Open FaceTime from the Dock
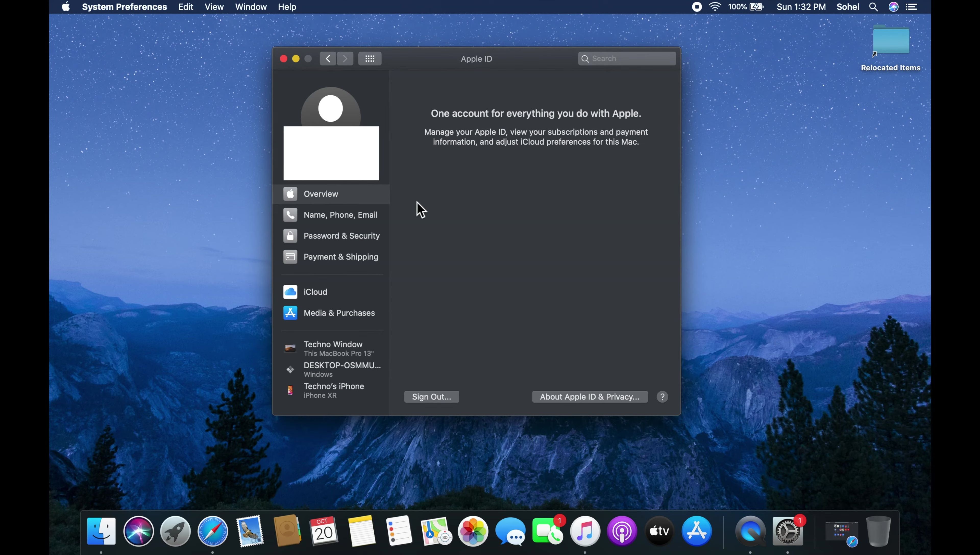The width and height of the screenshot is (980, 555). click(548, 531)
